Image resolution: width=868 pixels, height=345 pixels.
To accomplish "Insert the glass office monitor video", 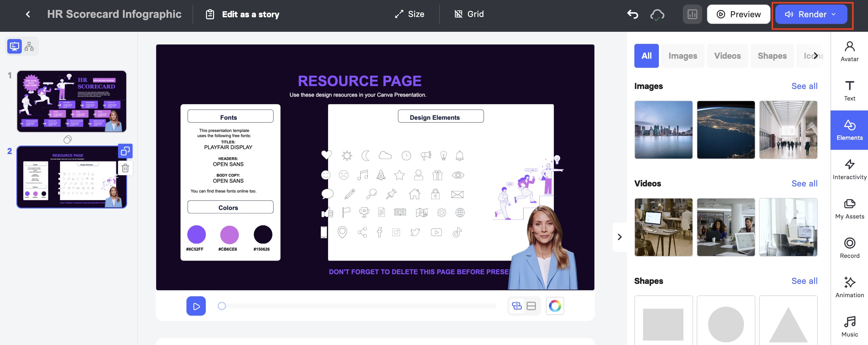I will [x=788, y=227].
